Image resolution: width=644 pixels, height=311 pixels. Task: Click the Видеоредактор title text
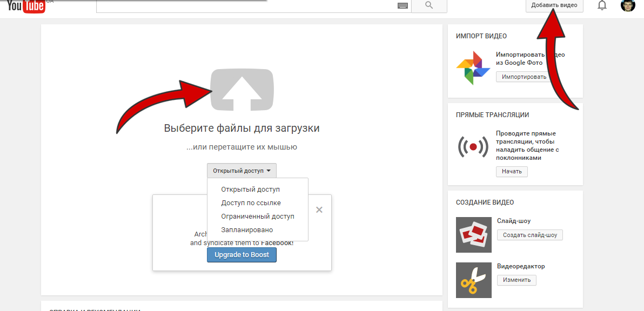521,266
